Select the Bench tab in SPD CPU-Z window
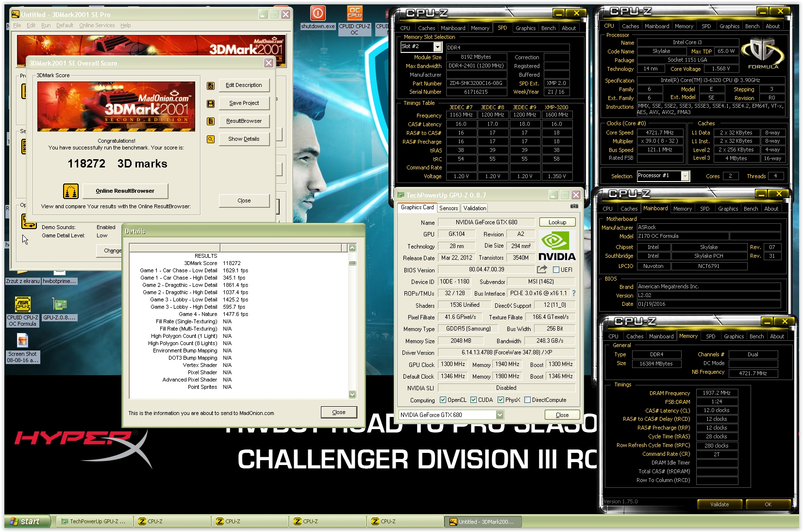Screen dimensions: 803x532 click(x=549, y=28)
